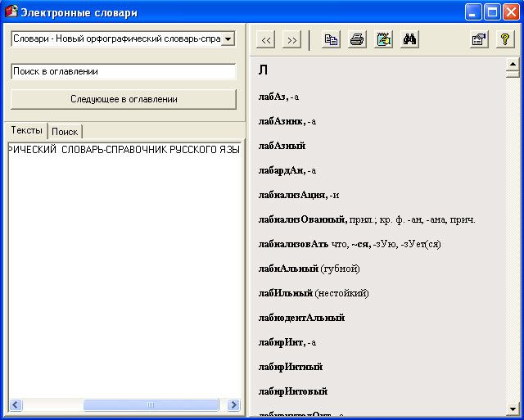Image resolution: width=524 pixels, height=420 pixels.
Task: Select the Тексты tab
Action: coord(27,131)
